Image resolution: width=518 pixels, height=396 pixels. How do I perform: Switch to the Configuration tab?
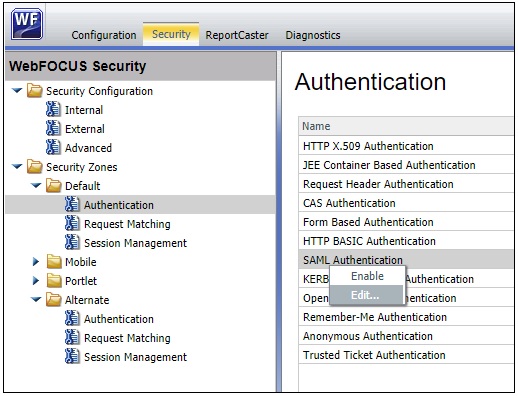(x=104, y=35)
